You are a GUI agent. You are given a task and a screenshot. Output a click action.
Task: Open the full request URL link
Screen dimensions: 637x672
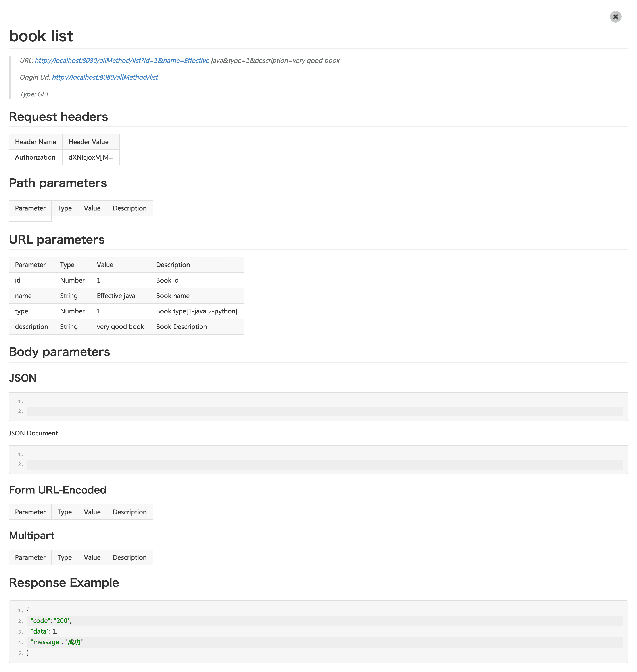pyautogui.click(x=122, y=60)
